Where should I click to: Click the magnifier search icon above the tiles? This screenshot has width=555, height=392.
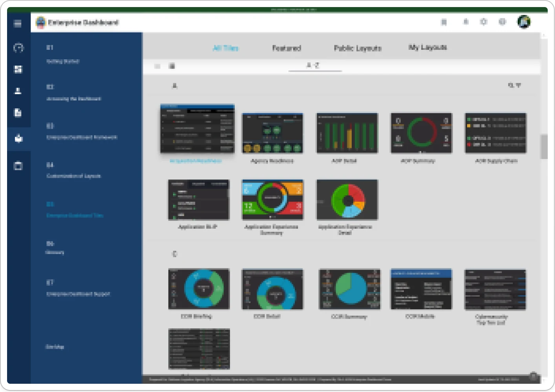pos(511,85)
